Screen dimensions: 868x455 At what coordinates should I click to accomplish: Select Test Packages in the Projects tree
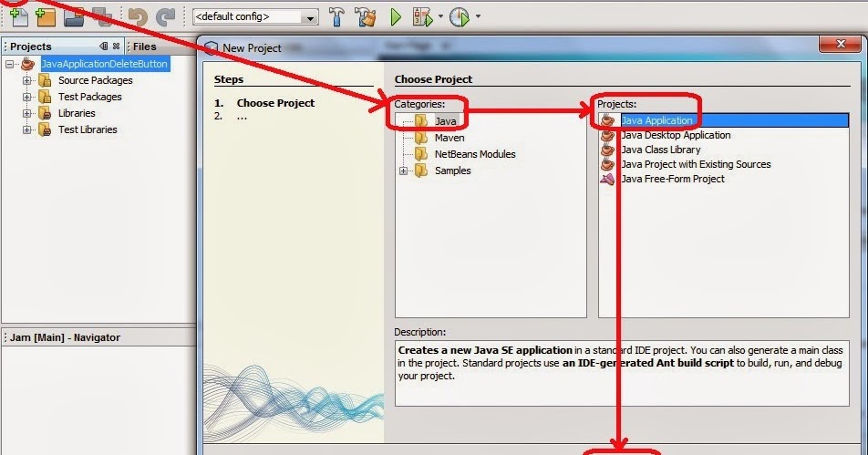89,97
